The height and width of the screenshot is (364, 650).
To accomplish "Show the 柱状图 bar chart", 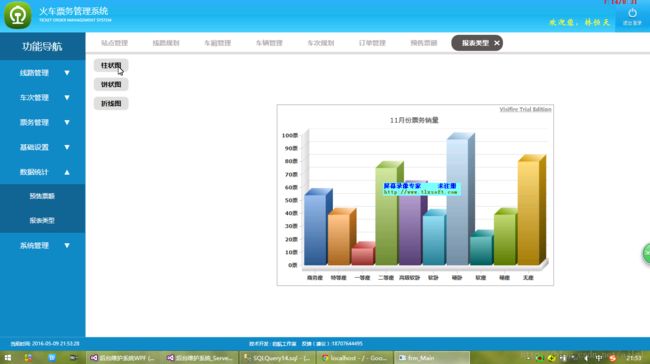I will pyautogui.click(x=111, y=66).
